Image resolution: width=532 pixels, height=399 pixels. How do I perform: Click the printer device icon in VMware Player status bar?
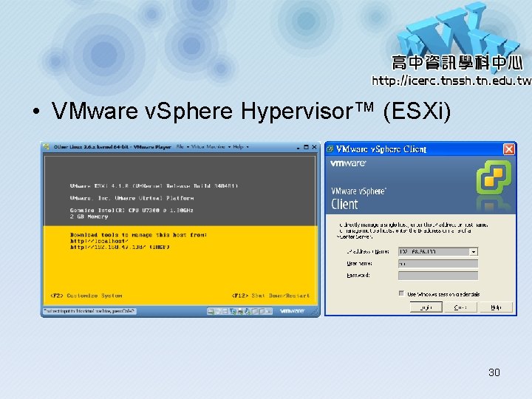[x=241, y=311]
